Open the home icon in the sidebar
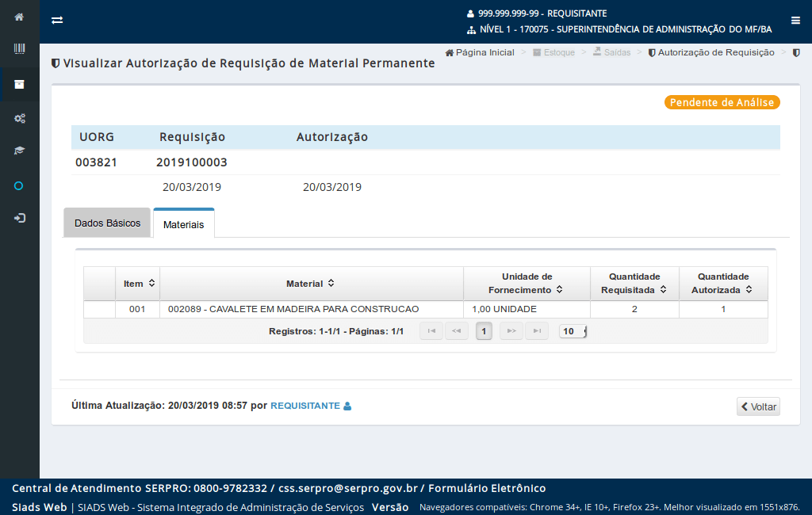The height and width of the screenshot is (515, 812). click(19, 17)
